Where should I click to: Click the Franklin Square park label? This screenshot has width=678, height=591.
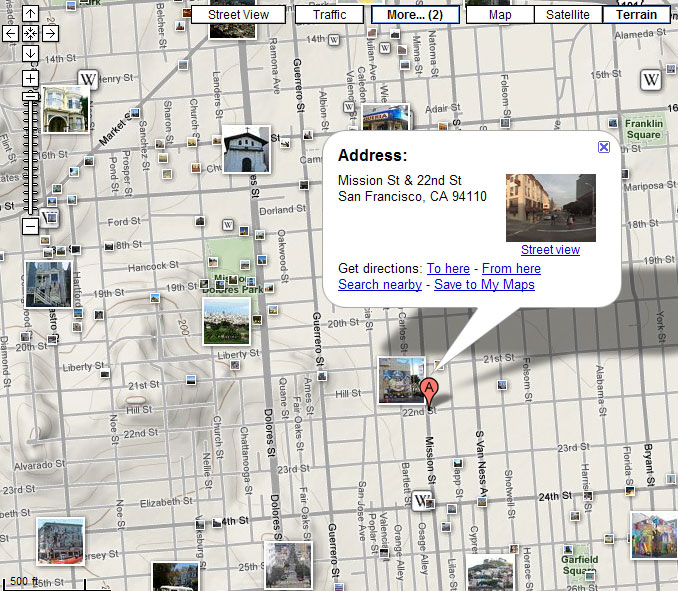643,129
